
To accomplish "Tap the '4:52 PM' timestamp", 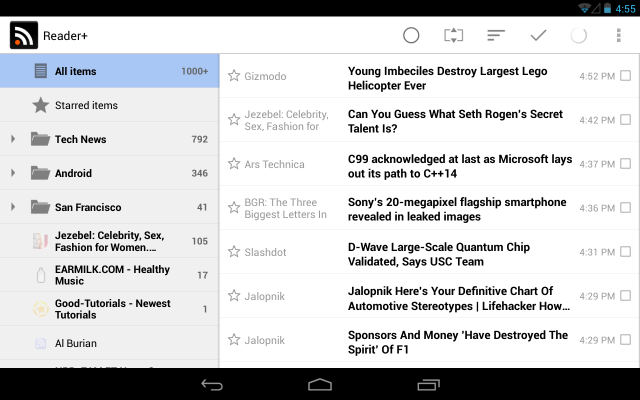I will point(597,76).
